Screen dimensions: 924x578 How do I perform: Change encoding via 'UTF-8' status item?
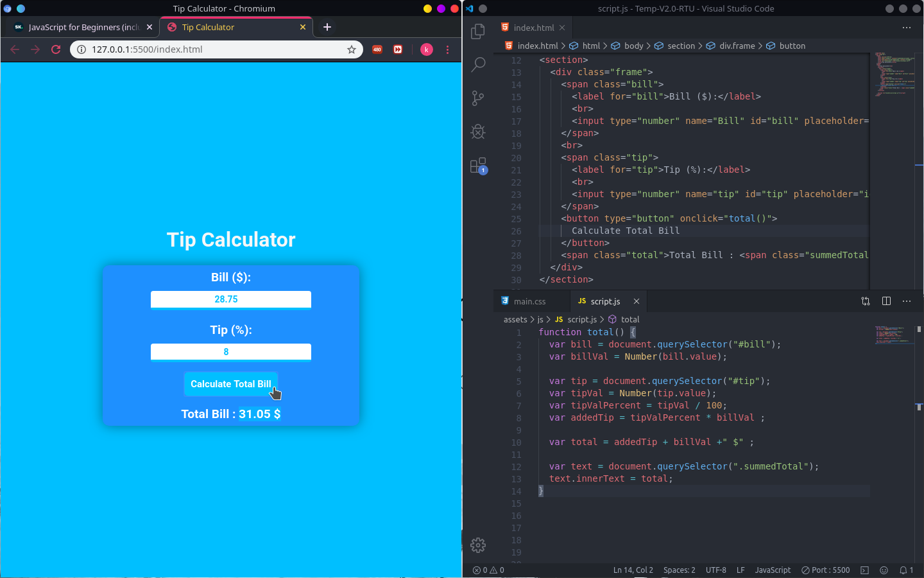click(715, 570)
